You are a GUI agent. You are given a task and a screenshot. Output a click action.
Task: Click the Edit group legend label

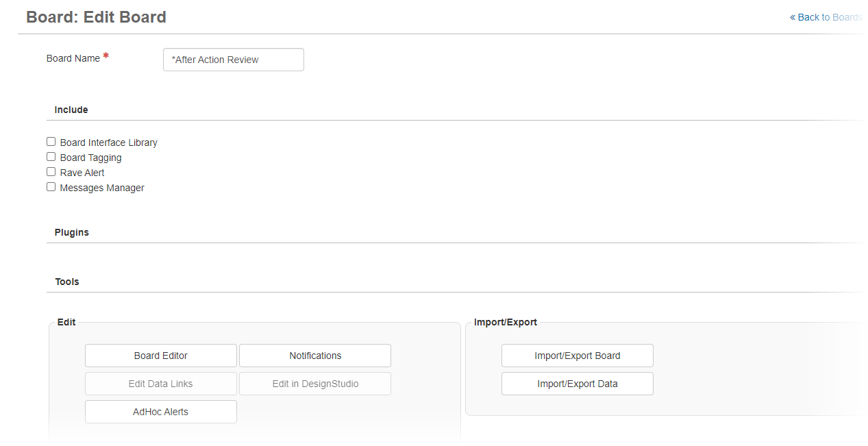tap(66, 322)
